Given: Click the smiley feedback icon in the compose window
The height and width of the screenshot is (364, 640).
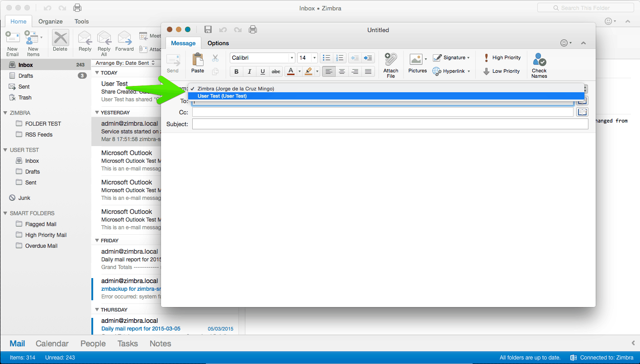Looking at the screenshot, I should [x=564, y=43].
